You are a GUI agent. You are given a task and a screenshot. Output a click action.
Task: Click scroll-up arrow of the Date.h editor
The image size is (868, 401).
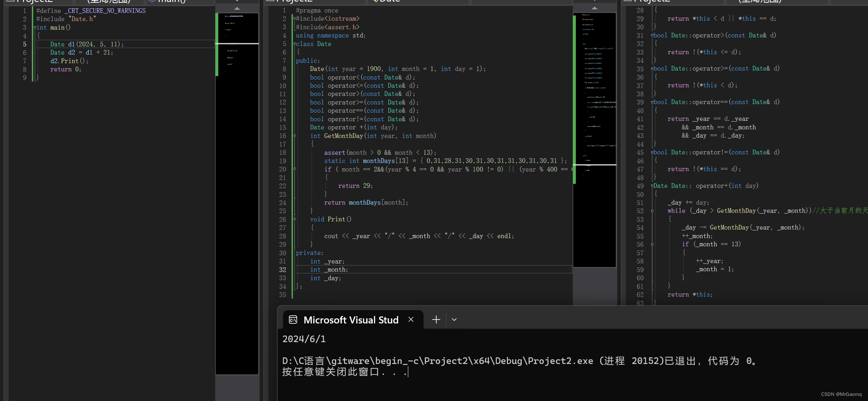pyautogui.click(x=594, y=8)
